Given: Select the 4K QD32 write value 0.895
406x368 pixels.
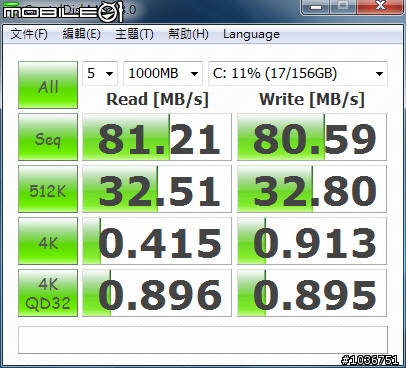Looking at the screenshot, I should pos(312,293).
